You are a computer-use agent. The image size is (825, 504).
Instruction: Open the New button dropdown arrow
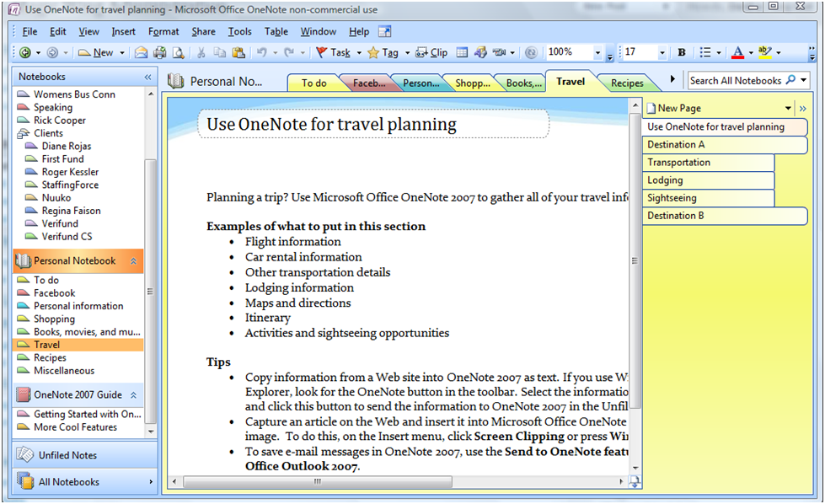[122, 52]
